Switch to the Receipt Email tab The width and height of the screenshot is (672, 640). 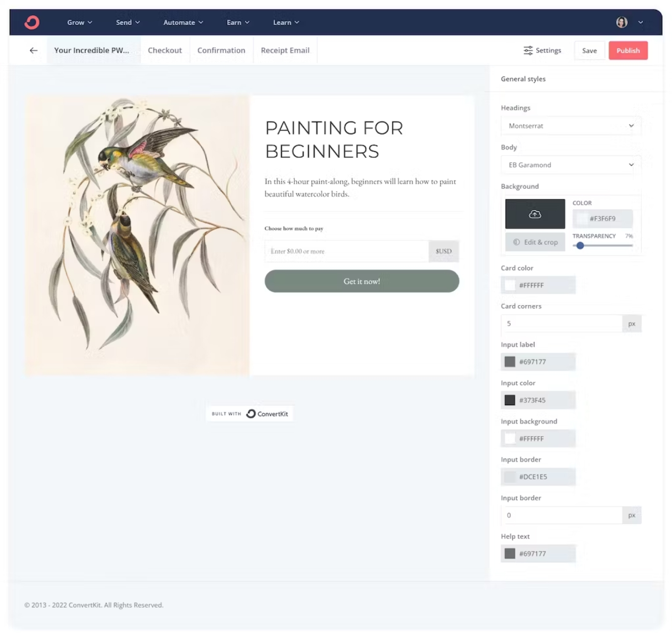pos(285,50)
